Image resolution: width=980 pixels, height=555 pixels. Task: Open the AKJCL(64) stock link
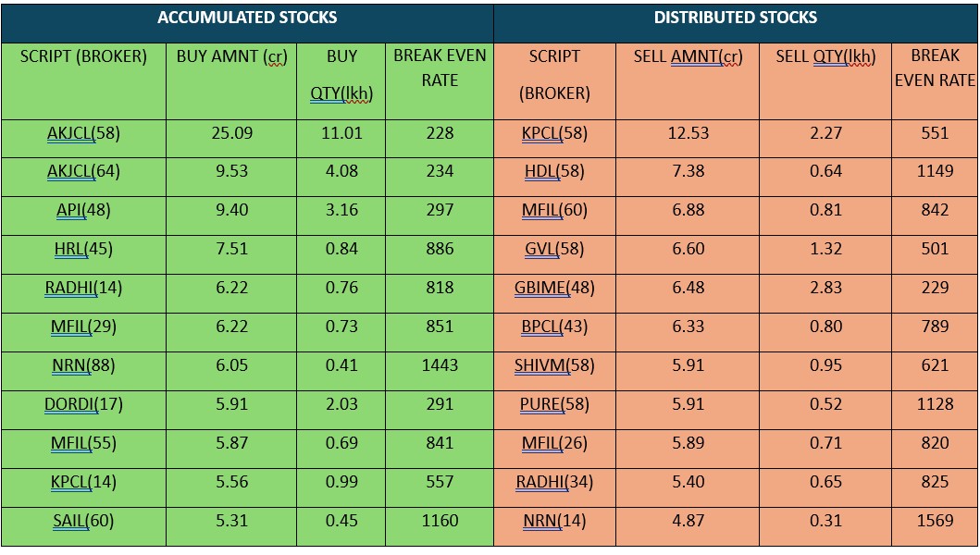click(x=83, y=172)
